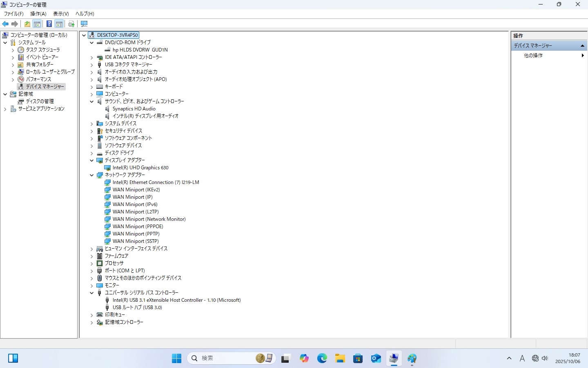Click Scan for hardware changes monitor icon
This screenshot has width=588, height=368.
(x=84, y=24)
